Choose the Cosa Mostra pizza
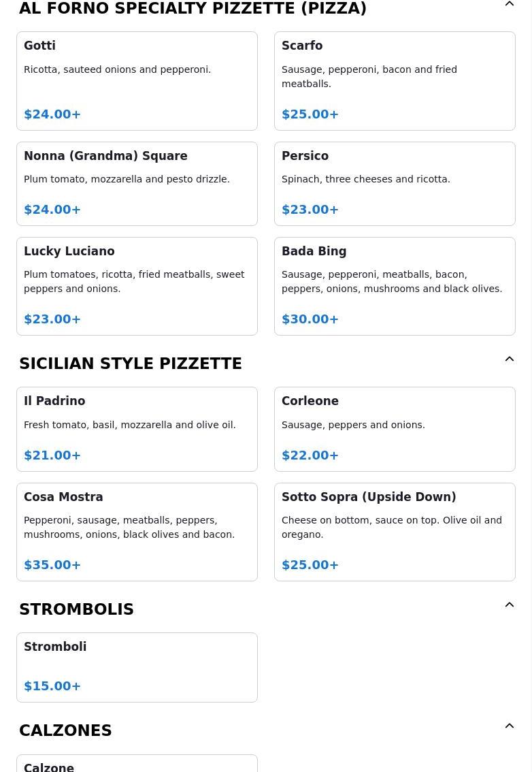532x772 pixels. coord(137,532)
